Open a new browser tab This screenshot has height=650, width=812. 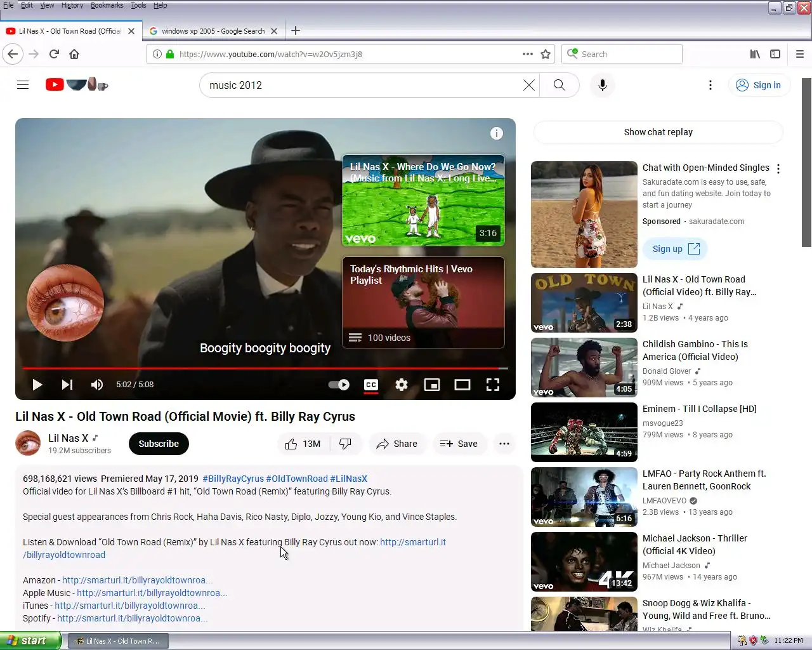click(296, 30)
